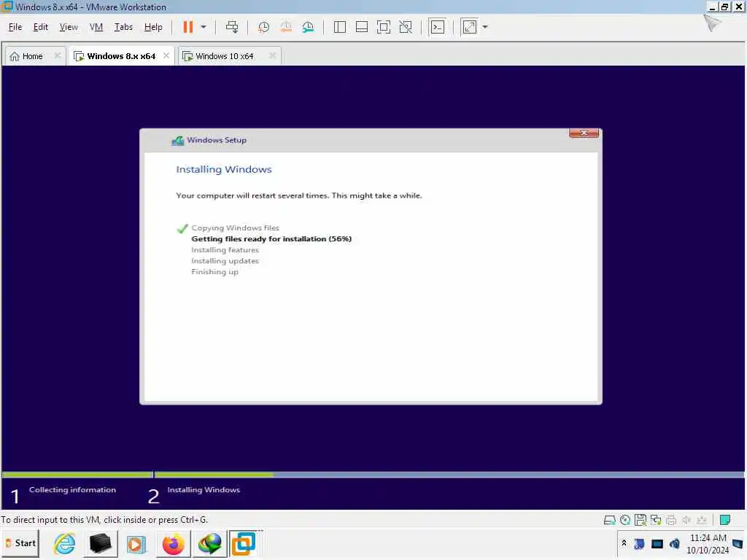Image resolution: width=747 pixels, height=560 pixels.
Task: Close the Home tab
Action: [x=57, y=55]
